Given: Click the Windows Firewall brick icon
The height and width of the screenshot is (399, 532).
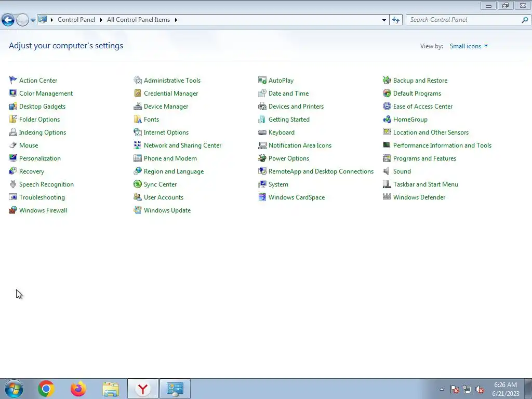Looking at the screenshot, I should pos(13,210).
